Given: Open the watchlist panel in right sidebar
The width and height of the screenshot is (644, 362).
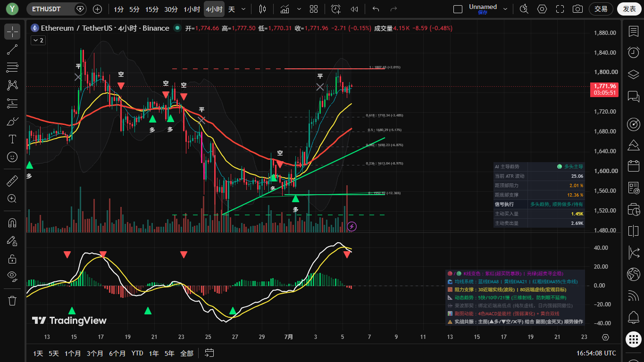Looking at the screenshot, I should 633,32.
